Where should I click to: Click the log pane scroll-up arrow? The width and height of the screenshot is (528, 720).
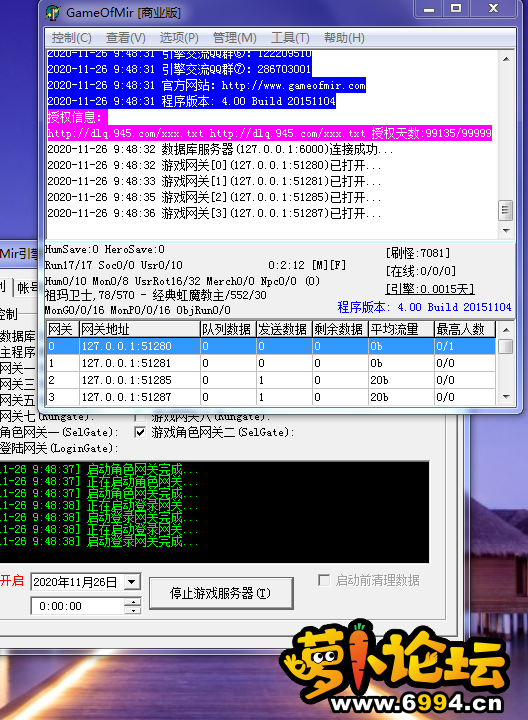[x=506, y=59]
